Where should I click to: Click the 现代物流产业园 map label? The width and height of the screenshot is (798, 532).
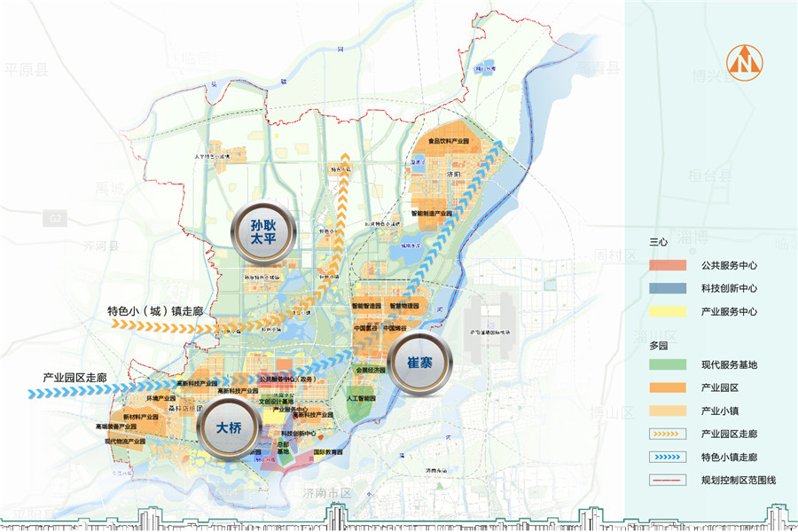[125, 442]
